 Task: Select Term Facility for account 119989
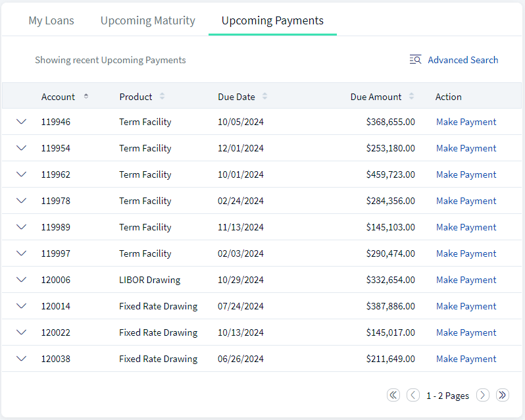pos(145,227)
